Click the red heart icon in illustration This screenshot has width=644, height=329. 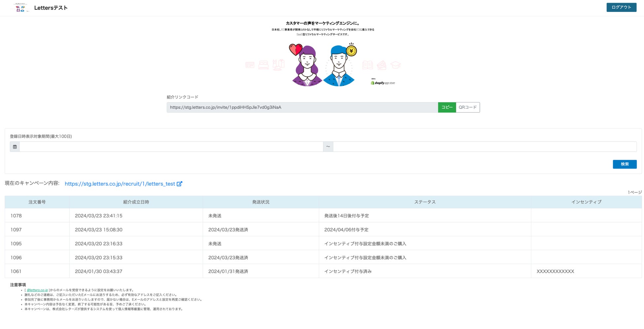[x=295, y=50]
